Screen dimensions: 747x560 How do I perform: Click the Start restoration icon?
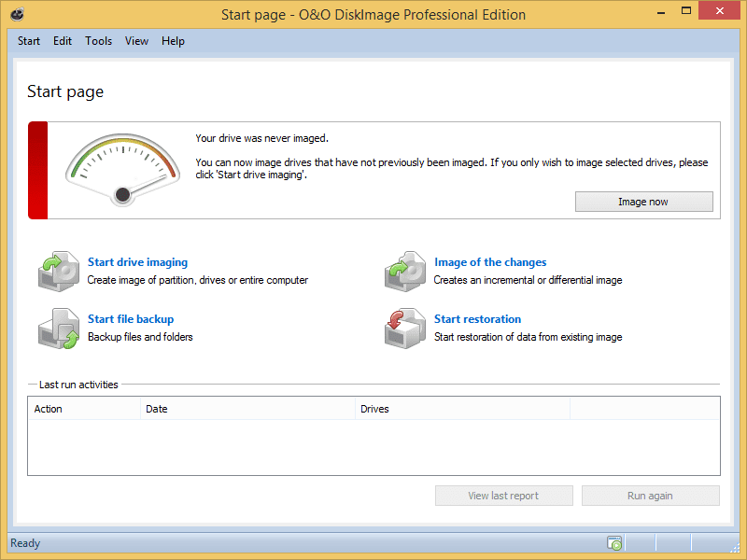(x=405, y=329)
